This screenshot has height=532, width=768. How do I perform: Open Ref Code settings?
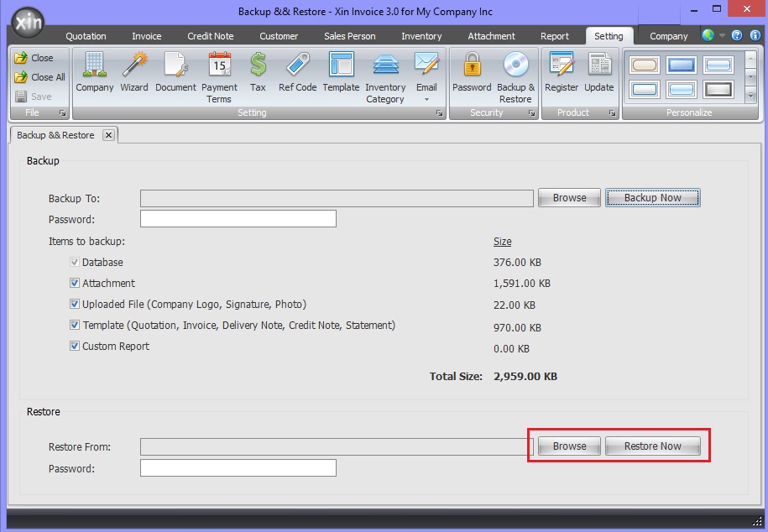(x=298, y=72)
